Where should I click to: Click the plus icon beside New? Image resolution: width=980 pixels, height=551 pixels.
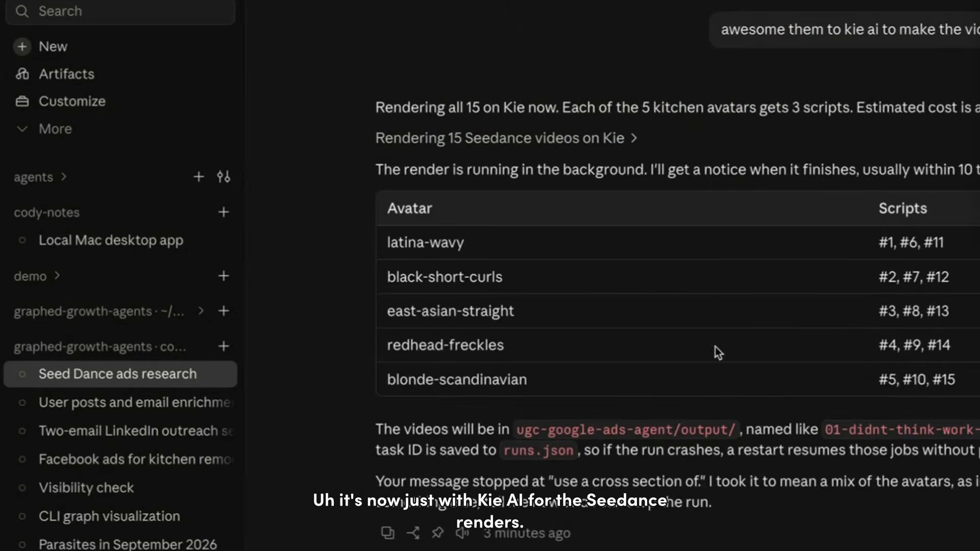pos(22,46)
